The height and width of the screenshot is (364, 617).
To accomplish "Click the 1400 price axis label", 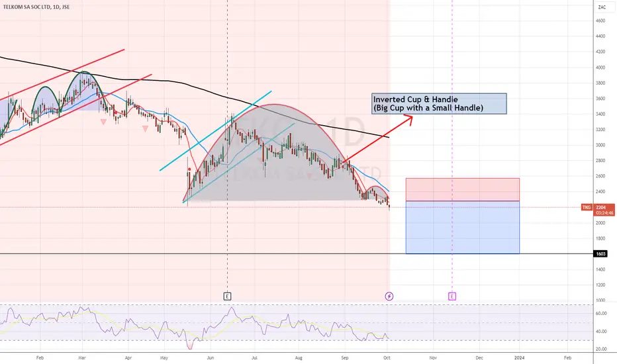I will click(600, 269).
